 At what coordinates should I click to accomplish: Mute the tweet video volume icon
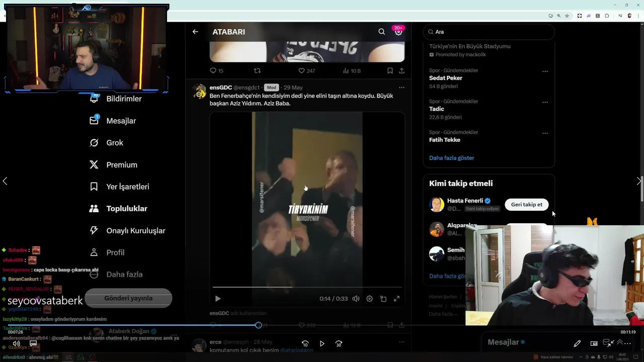(356, 299)
